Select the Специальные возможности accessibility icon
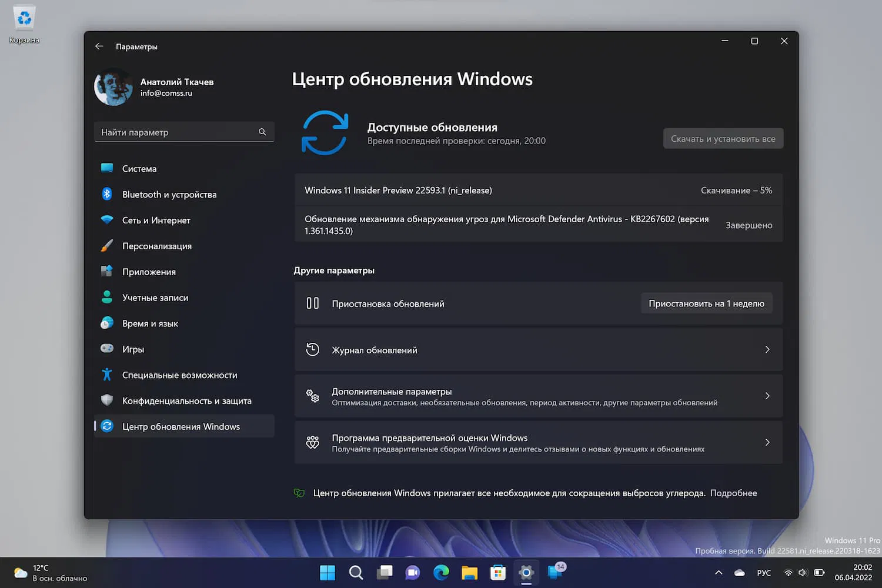 pos(108,375)
